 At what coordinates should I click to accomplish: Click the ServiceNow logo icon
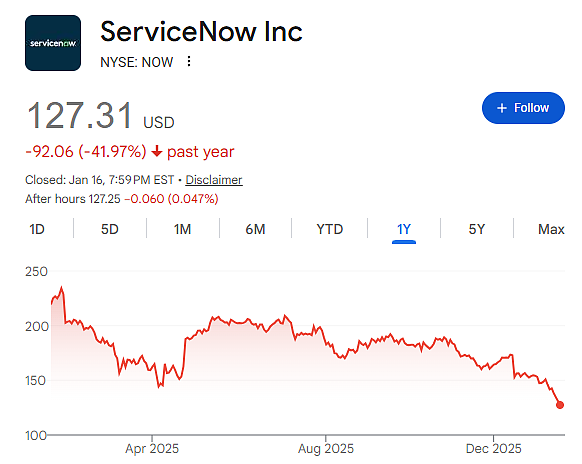click(53, 43)
